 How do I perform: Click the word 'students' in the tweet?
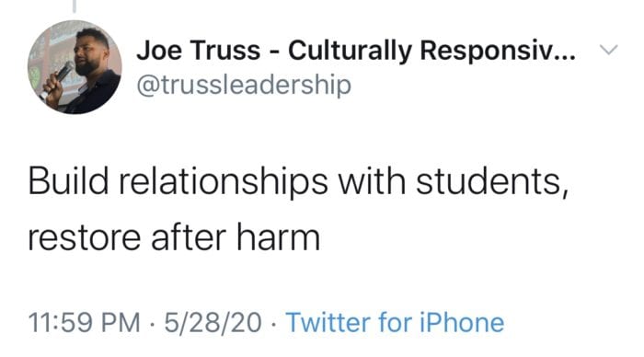tap(488, 181)
